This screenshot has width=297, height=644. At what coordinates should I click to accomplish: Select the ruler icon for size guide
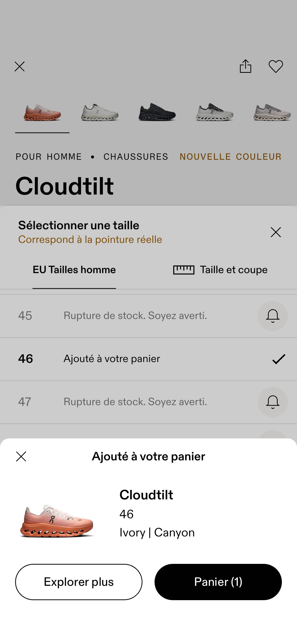(x=184, y=270)
